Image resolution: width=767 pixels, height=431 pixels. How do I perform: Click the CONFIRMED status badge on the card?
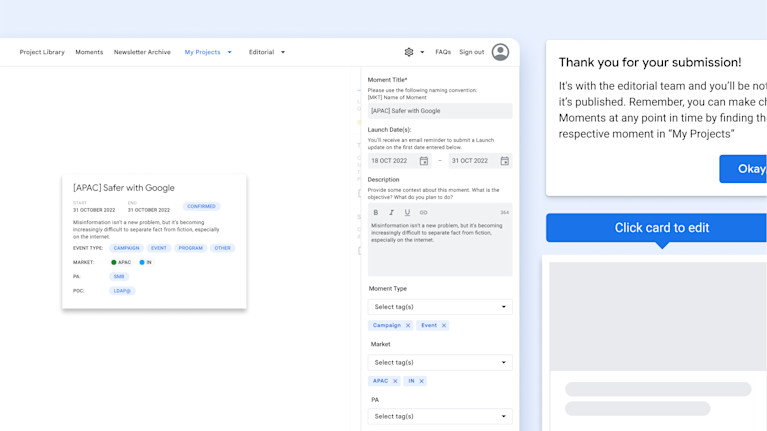tap(201, 206)
